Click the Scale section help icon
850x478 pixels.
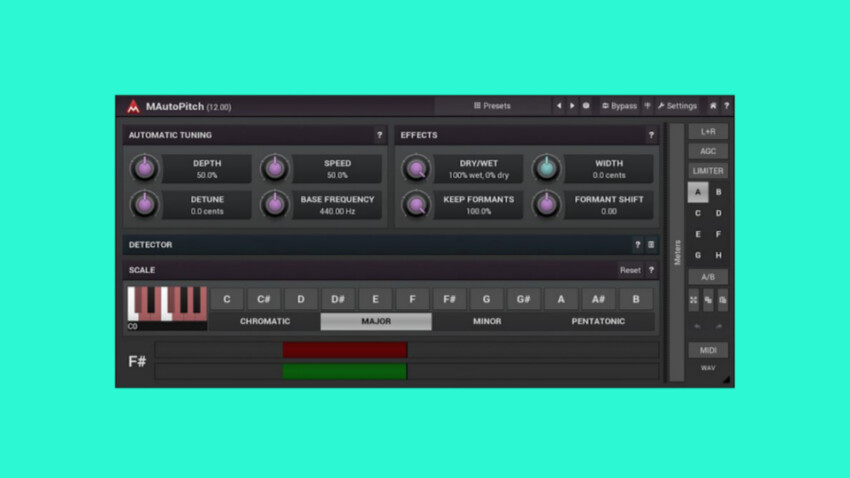coord(651,270)
